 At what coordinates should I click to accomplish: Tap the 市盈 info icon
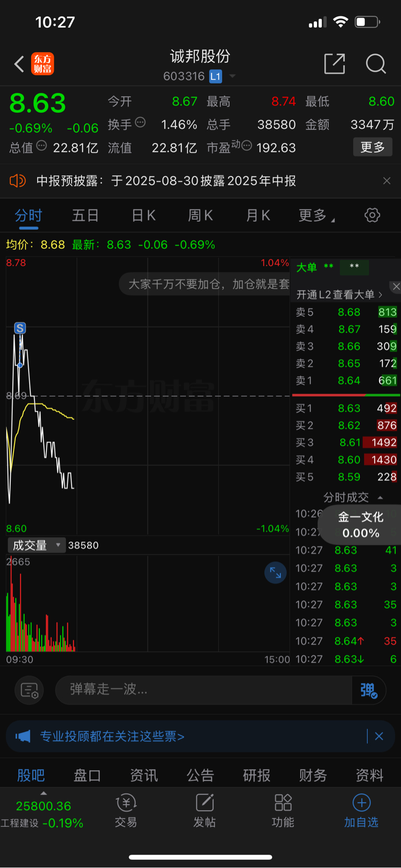coord(246,146)
